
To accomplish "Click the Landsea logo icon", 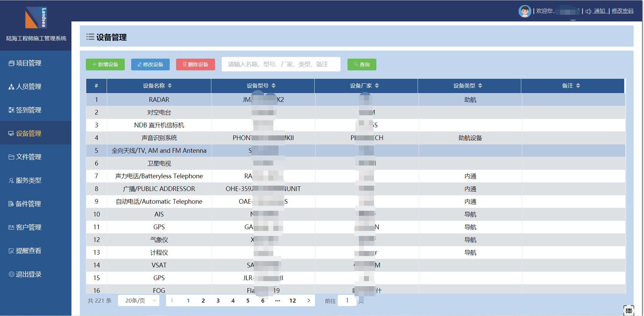I will pyautogui.click(x=36, y=18).
